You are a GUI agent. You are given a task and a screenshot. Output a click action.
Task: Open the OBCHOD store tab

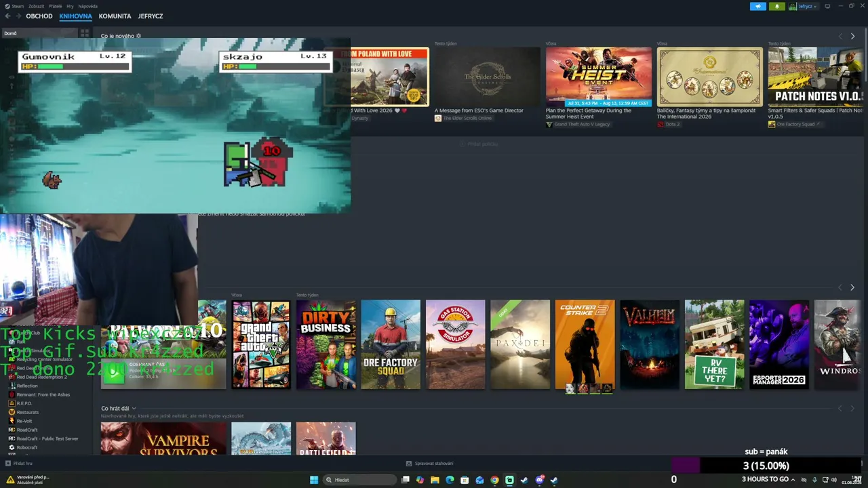39,16
